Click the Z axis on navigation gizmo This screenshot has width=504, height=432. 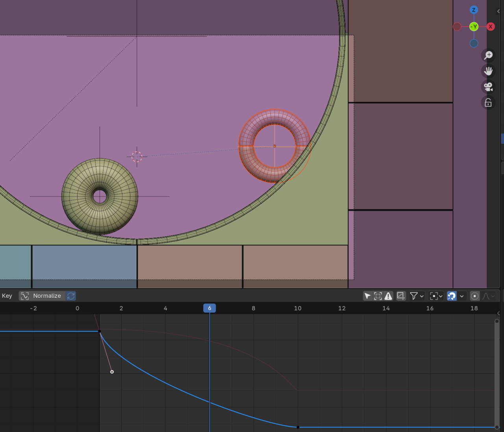tap(474, 10)
